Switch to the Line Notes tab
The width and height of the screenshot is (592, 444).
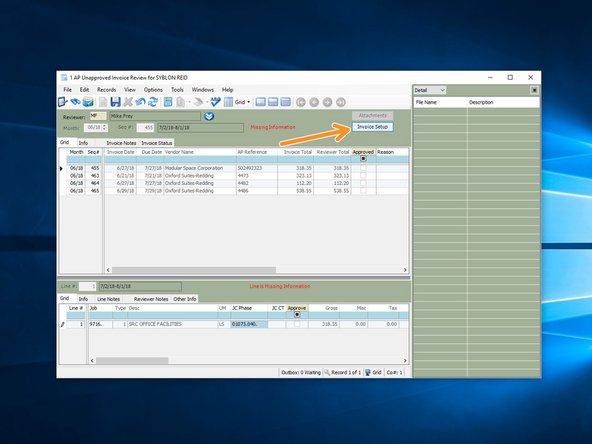point(108,299)
